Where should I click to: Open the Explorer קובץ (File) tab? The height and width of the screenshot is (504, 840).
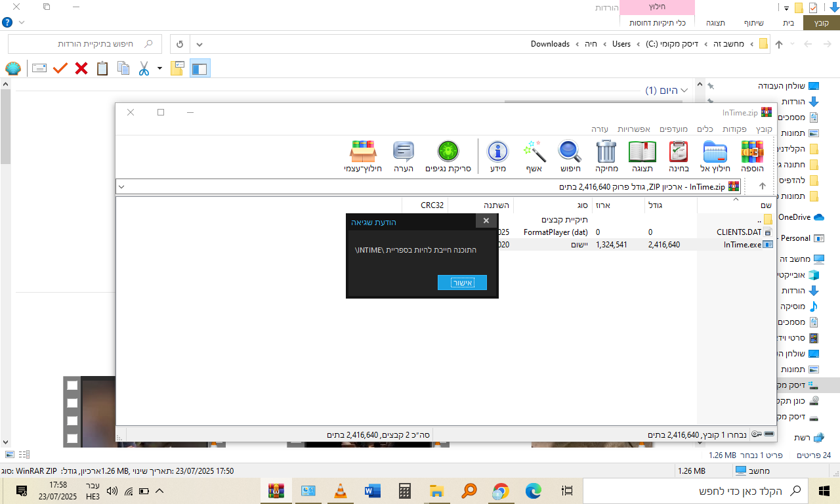point(822,22)
